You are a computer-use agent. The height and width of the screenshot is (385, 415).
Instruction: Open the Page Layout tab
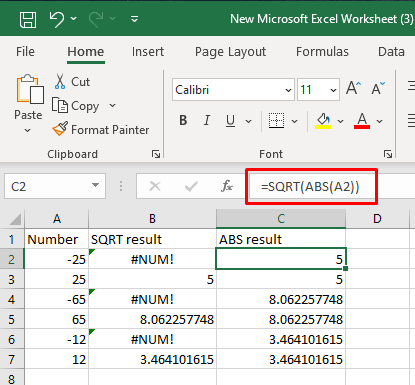point(230,52)
